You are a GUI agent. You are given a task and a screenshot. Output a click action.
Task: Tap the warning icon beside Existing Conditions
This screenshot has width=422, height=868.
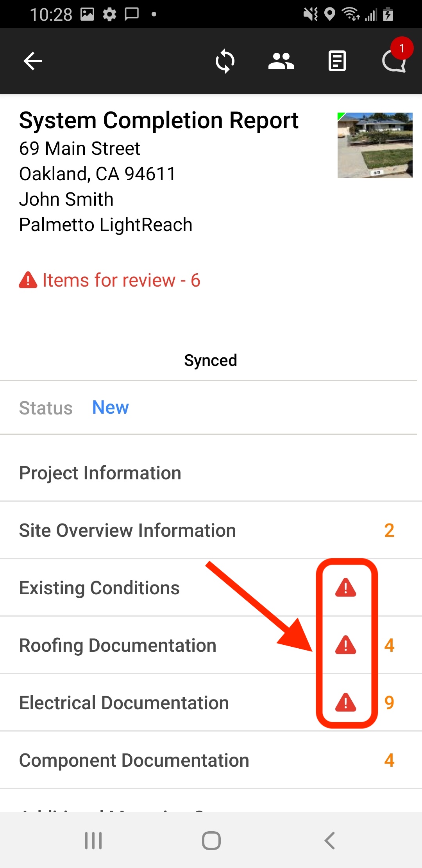pos(345,588)
